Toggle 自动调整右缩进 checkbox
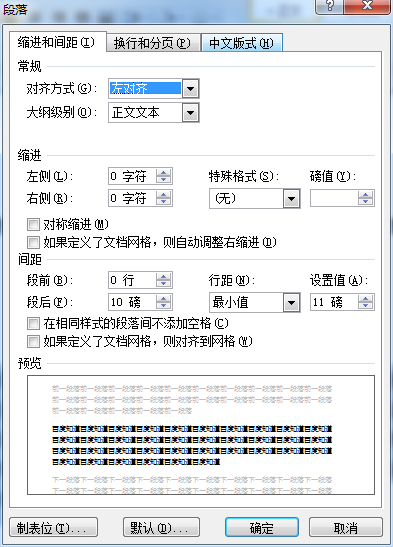Viewport: 393px width, 547px height. pyautogui.click(x=33, y=242)
